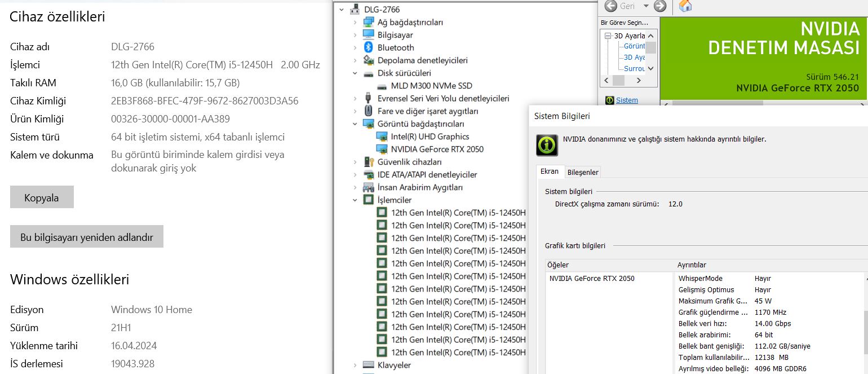Click the Ürün Kimliği value 00326-30000-00001-AA389
Viewport: 868px width, 374px height.
click(x=170, y=119)
